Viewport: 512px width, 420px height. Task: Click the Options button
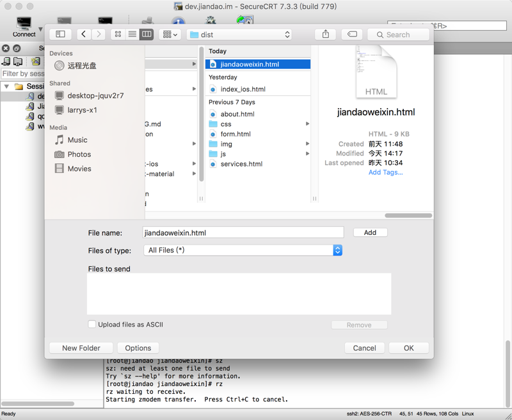click(x=138, y=348)
